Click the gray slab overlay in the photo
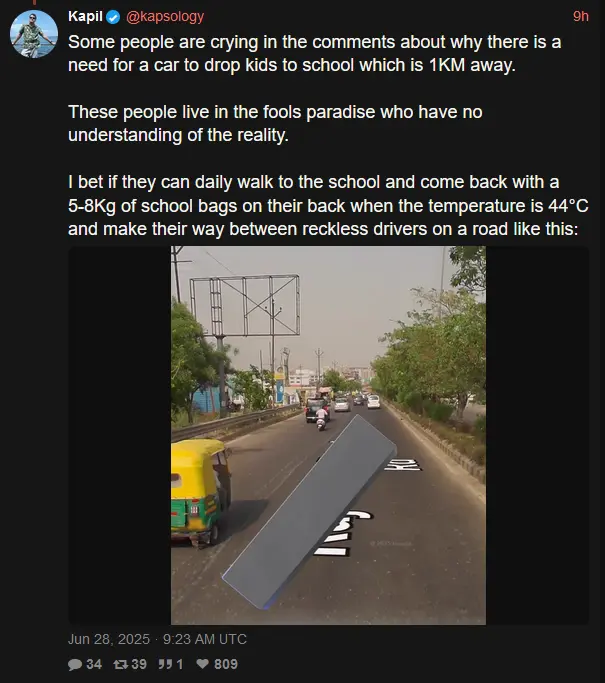 pyautogui.click(x=309, y=512)
